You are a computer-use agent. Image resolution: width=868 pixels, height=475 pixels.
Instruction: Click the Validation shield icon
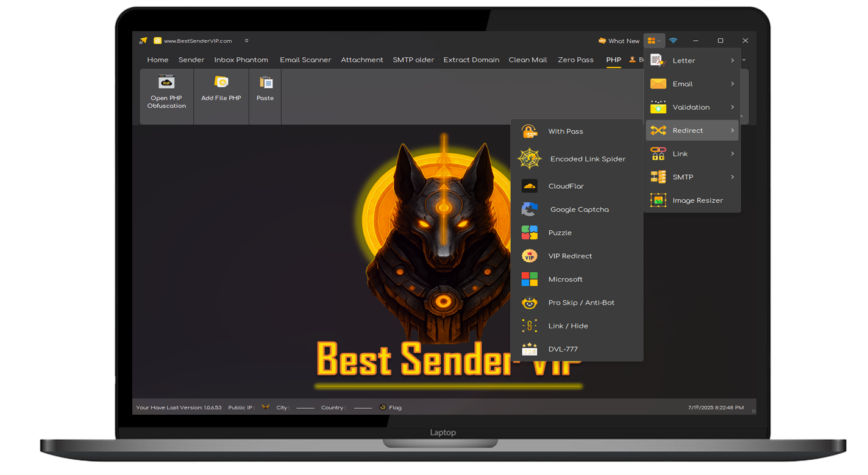click(x=658, y=107)
